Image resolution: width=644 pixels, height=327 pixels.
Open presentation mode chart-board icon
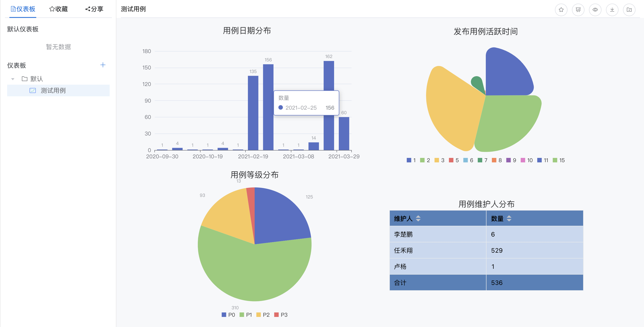point(578,10)
